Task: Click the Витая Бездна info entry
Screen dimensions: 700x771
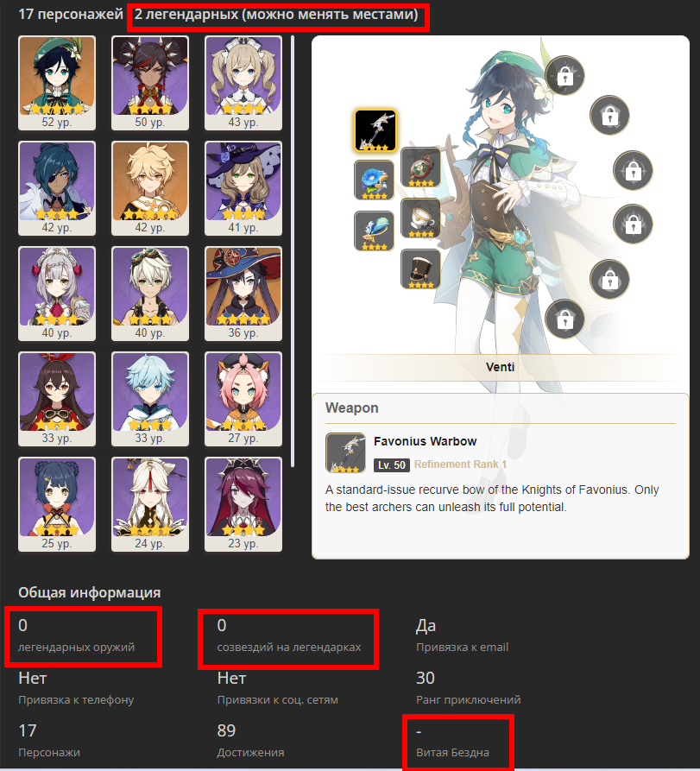Action: point(452,742)
